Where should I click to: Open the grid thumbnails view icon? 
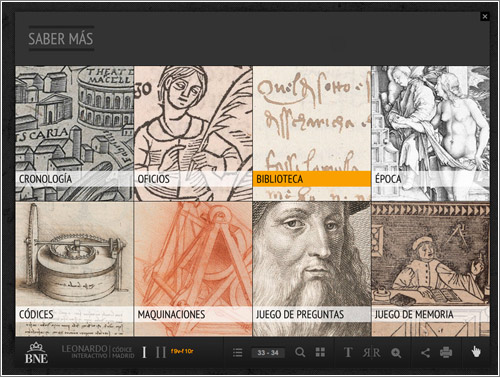(x=320, y=352)
